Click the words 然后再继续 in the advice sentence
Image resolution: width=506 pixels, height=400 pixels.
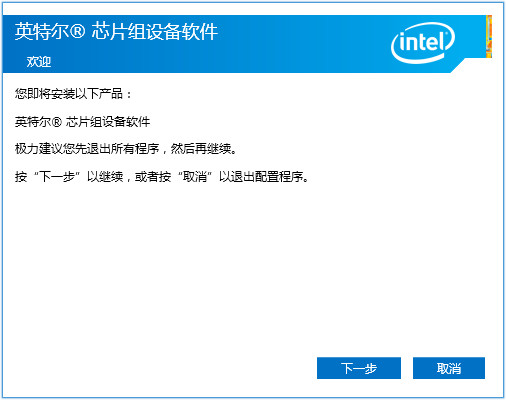click(x=201, y=149)
